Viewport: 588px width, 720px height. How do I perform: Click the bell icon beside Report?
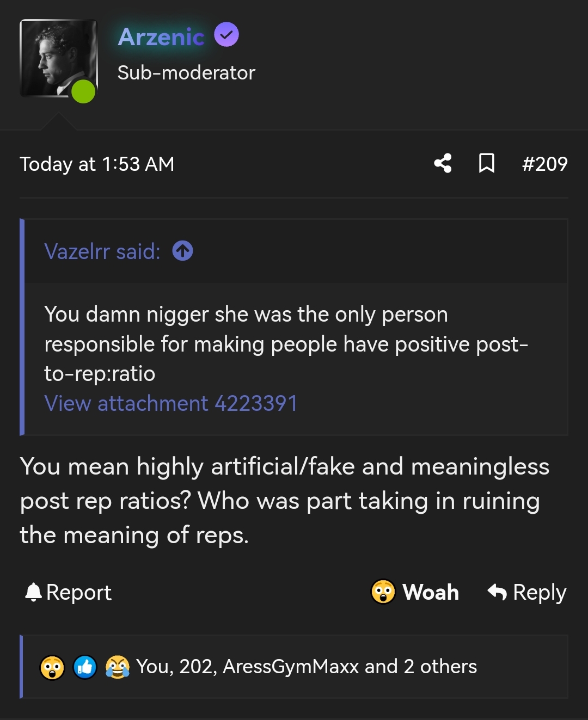(33, 592)
